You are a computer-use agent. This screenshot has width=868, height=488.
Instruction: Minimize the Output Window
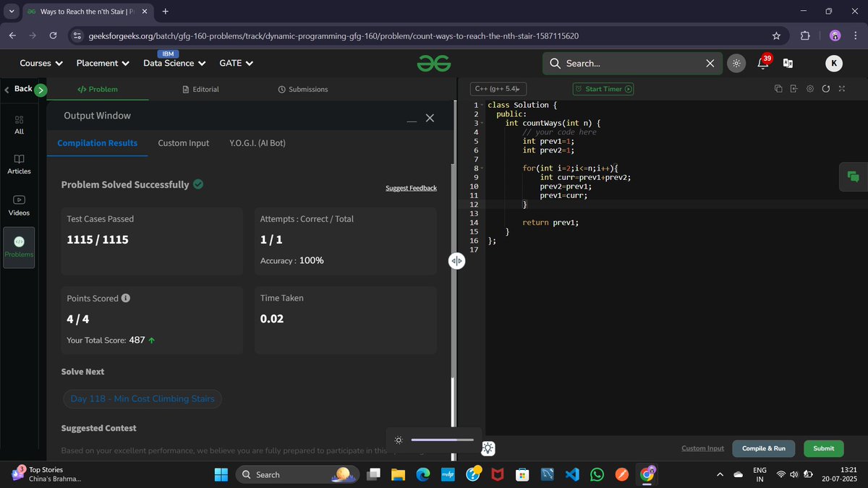(x=412, y=121)
